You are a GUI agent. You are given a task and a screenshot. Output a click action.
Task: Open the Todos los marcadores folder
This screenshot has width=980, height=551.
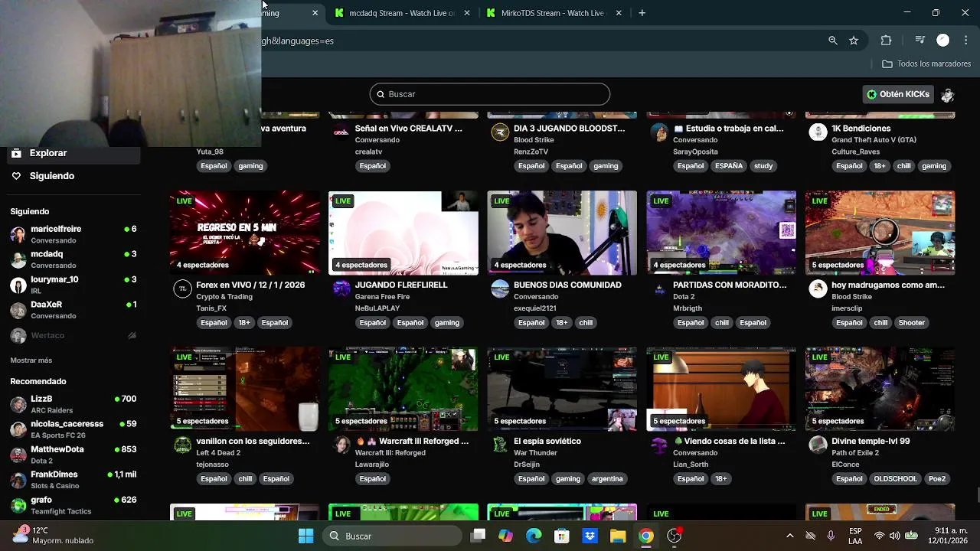pos(926,64)
